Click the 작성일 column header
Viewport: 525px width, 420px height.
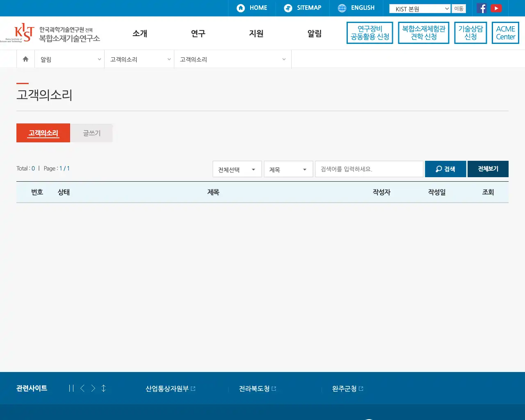pyautogui.click(x=437, y=192)
